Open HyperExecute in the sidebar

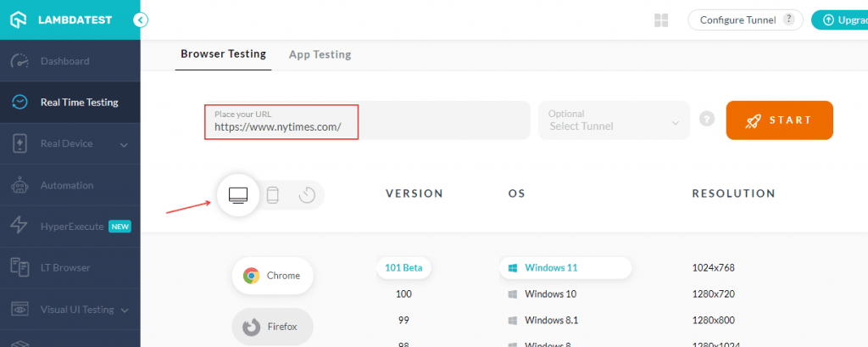point(71,227)
